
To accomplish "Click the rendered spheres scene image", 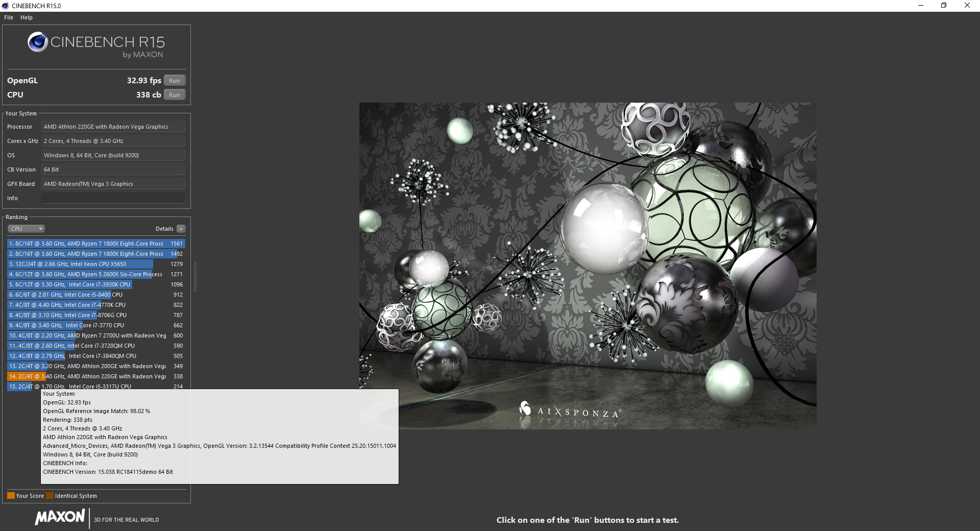I will [x=588, y=266].
